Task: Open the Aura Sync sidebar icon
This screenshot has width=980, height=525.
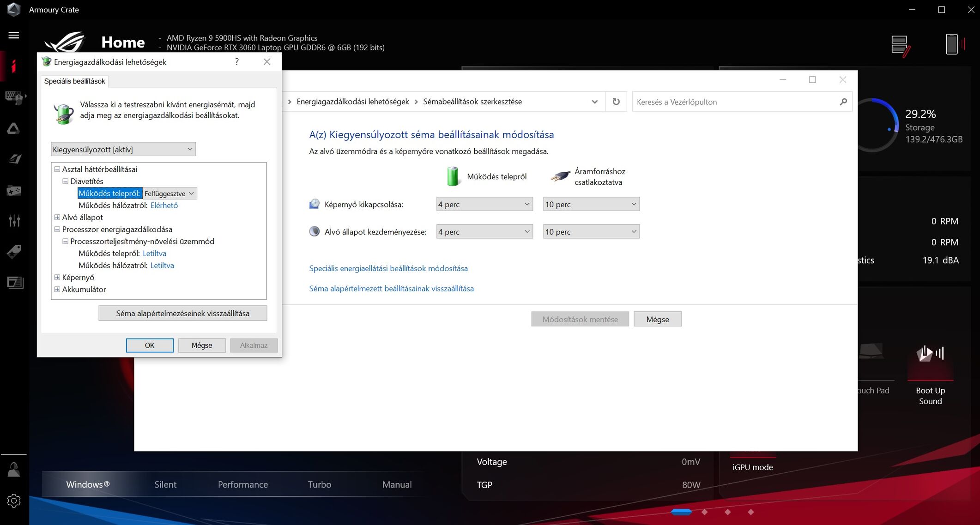Action: coord(13,129)
